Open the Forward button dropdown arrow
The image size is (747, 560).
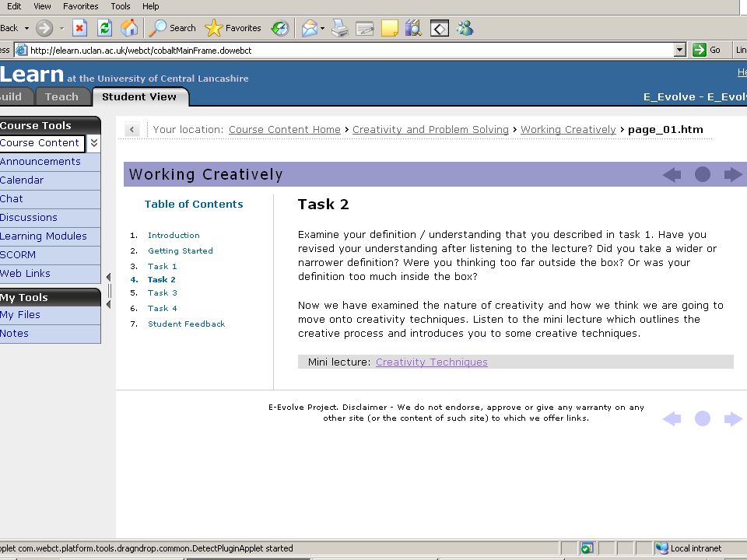coord(62,29)
